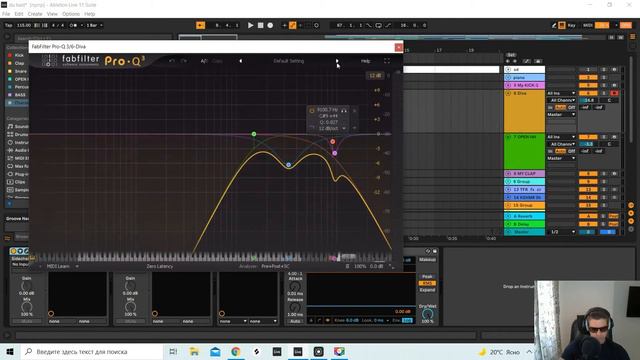Open the Options menu
640x360 pixels.
(x=71, y=14)
